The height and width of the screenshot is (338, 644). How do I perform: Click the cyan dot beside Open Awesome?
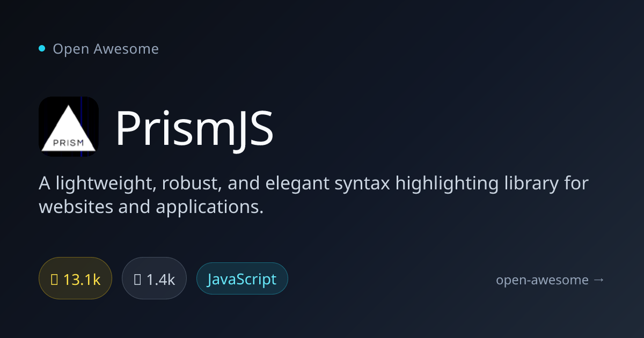click(x=42, y=49)
